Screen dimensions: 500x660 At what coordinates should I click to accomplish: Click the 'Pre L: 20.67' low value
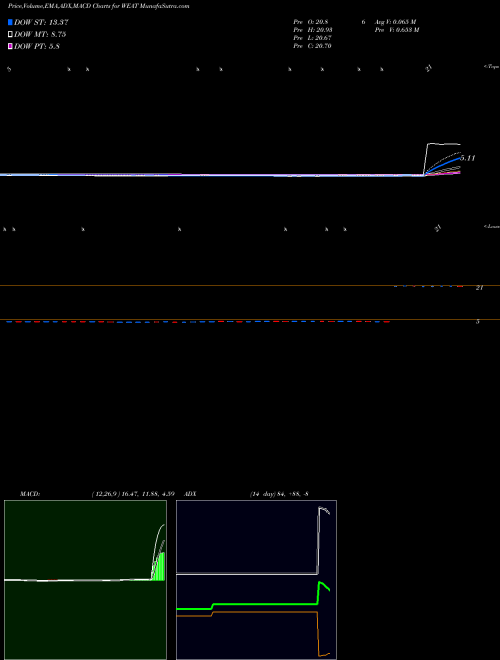tap(312, 38)
